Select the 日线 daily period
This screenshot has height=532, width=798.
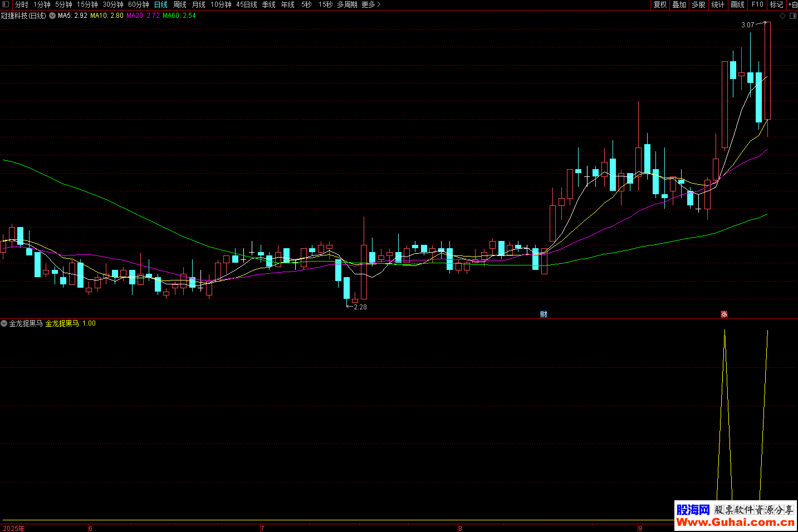pos(161,4)
